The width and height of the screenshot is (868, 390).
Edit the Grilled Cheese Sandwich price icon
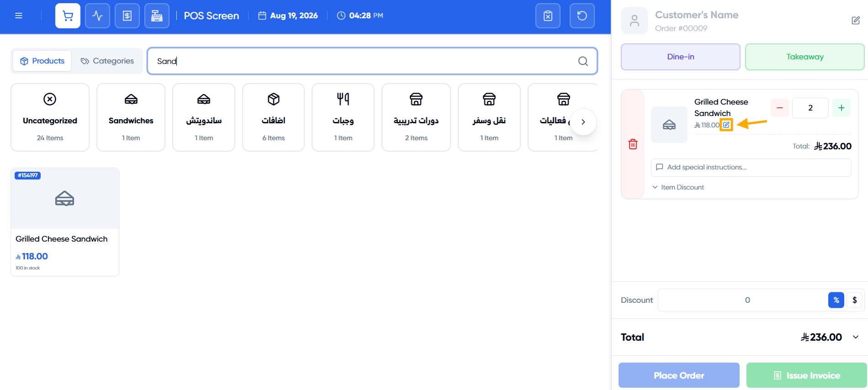click(726, 125)
